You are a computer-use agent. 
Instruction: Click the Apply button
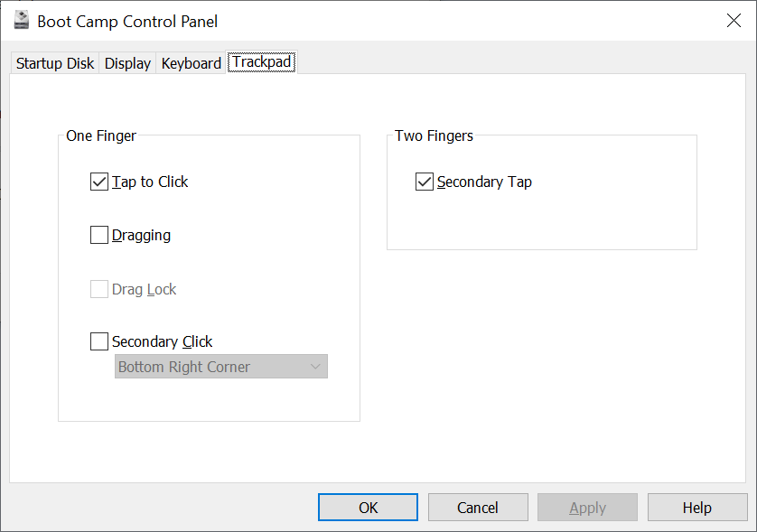pos(587,508)
